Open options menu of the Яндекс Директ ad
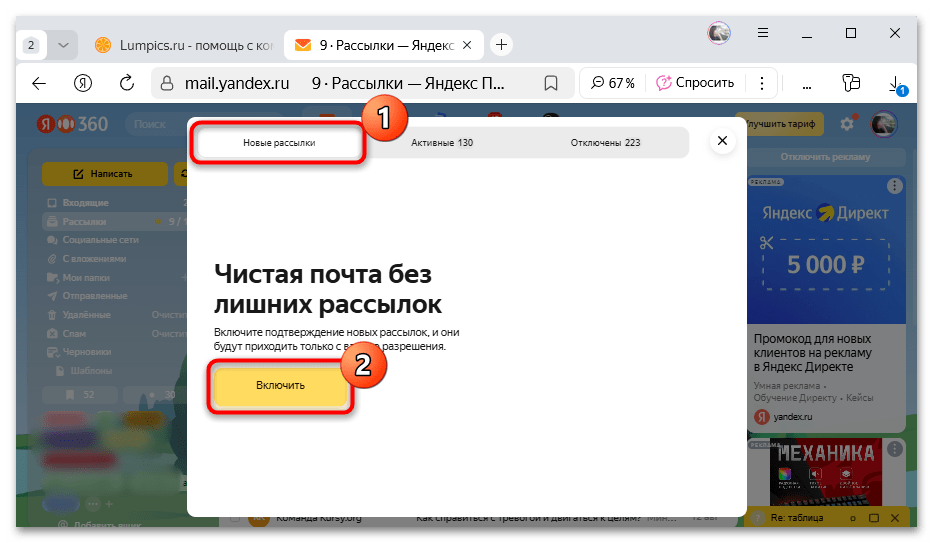Screen dimensions: 933x543 tap(894, 186)
